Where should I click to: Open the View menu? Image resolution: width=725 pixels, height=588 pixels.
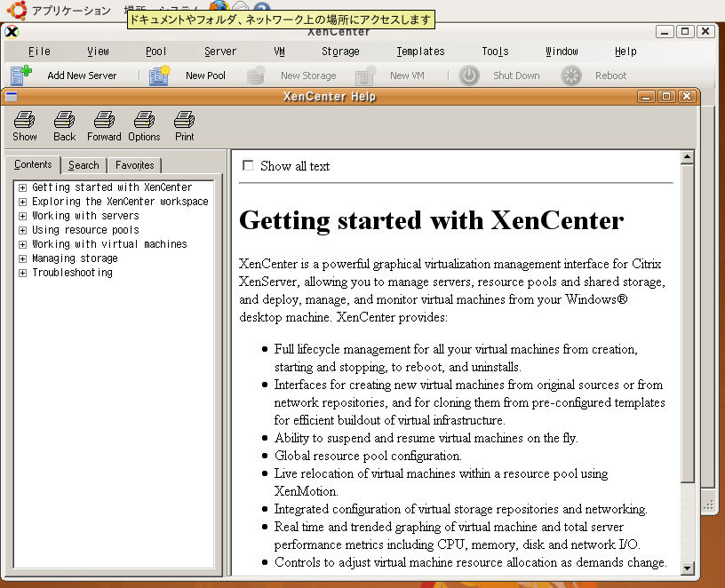(x=98, y=52)
